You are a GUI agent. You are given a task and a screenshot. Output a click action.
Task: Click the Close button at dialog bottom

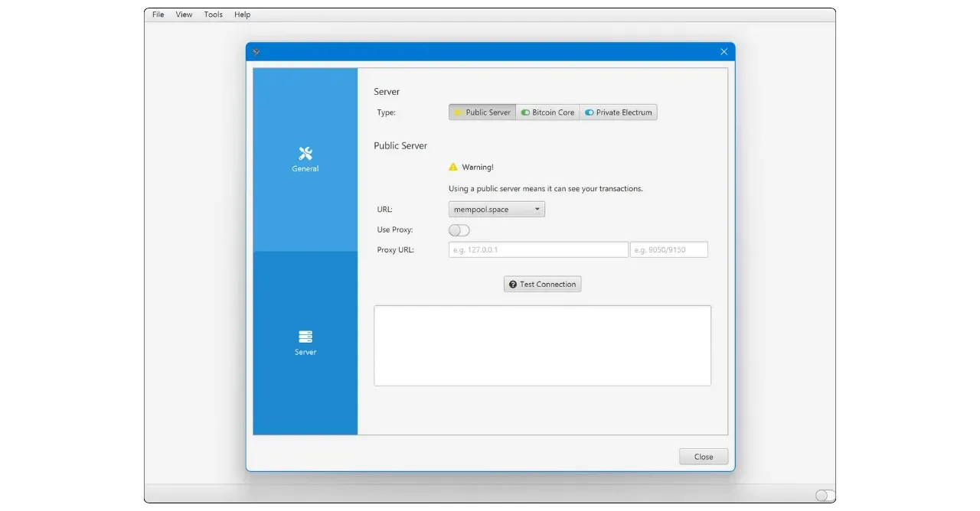tap(703, 457)
